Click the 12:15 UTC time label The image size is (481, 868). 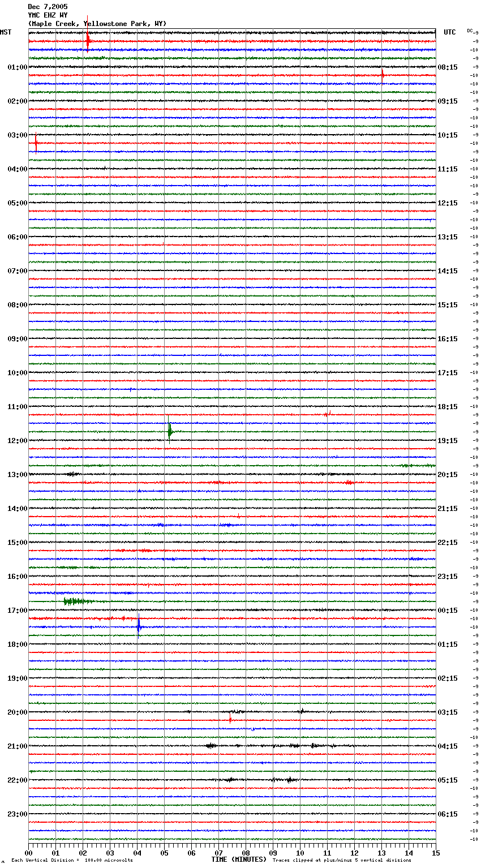(448, 203)
